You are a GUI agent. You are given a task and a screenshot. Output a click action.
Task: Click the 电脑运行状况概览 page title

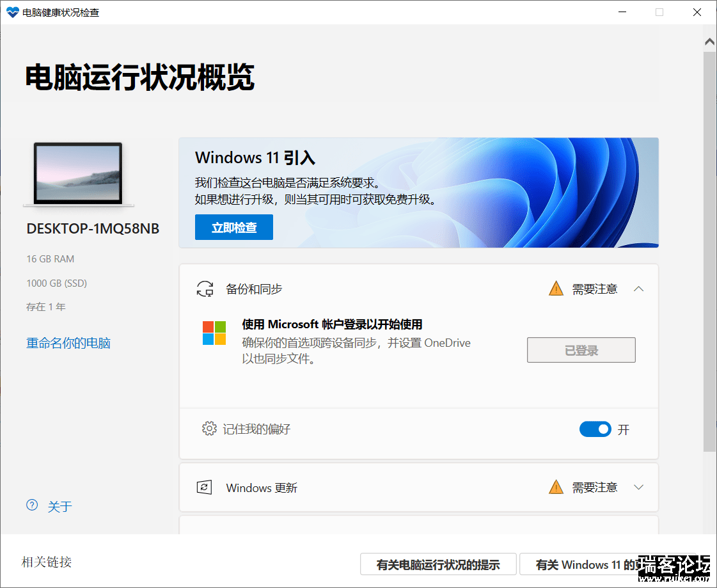click(139, 77)
